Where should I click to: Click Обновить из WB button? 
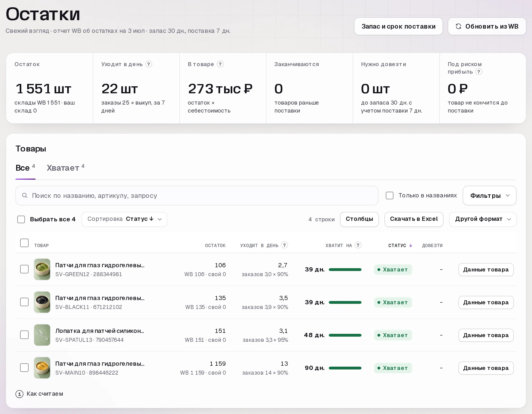click(x=487, y=26)
